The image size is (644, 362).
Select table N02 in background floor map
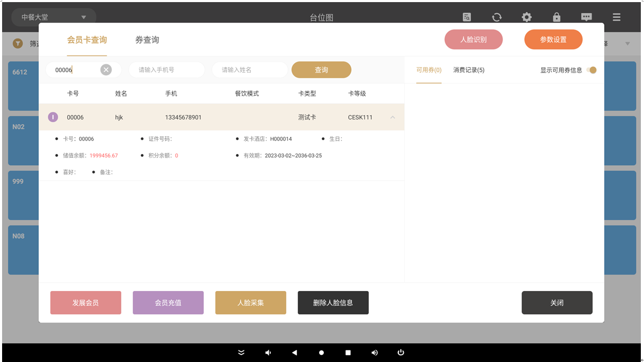click(23, 140)
